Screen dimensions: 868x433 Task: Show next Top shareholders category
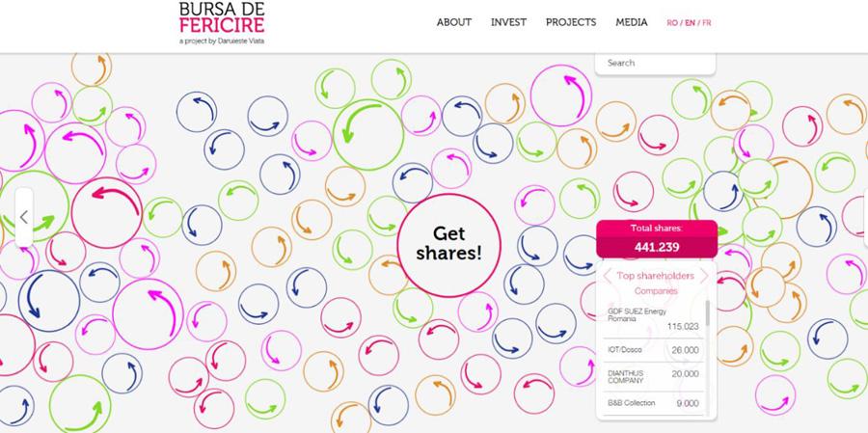(x=704, y=275)
